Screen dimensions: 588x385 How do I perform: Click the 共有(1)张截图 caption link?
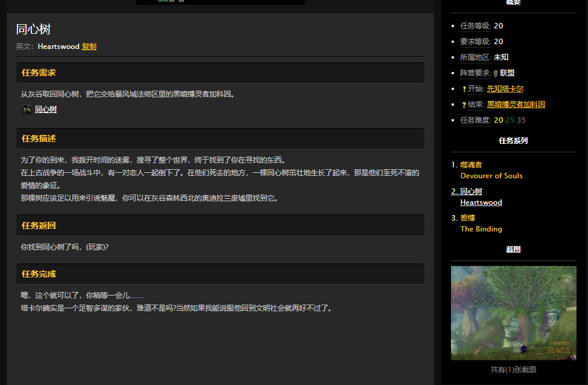tap(513, 369)
